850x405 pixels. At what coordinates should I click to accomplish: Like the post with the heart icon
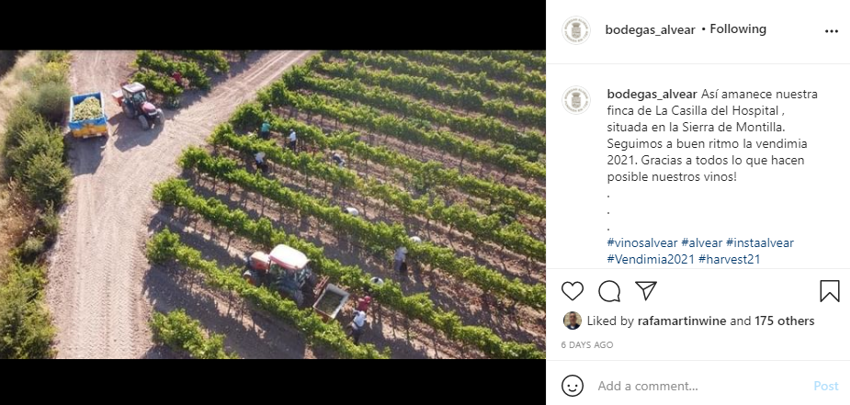pyautogui.click(x=572, y=291)
